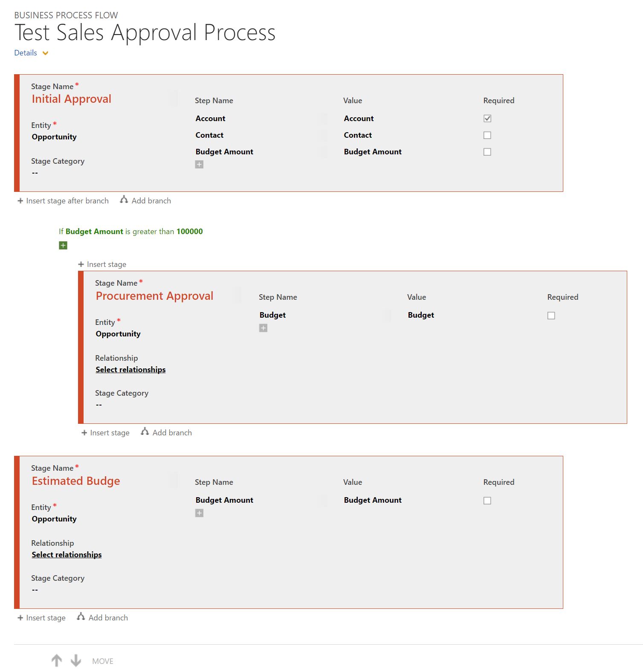Open Select relationships in Estimated Budge stage

[67, 555]
